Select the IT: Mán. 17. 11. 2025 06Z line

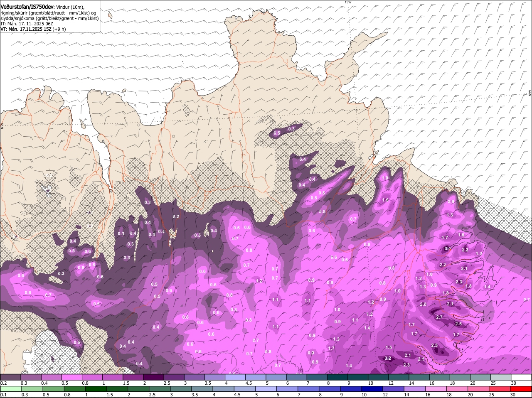(x=27, y=24)
